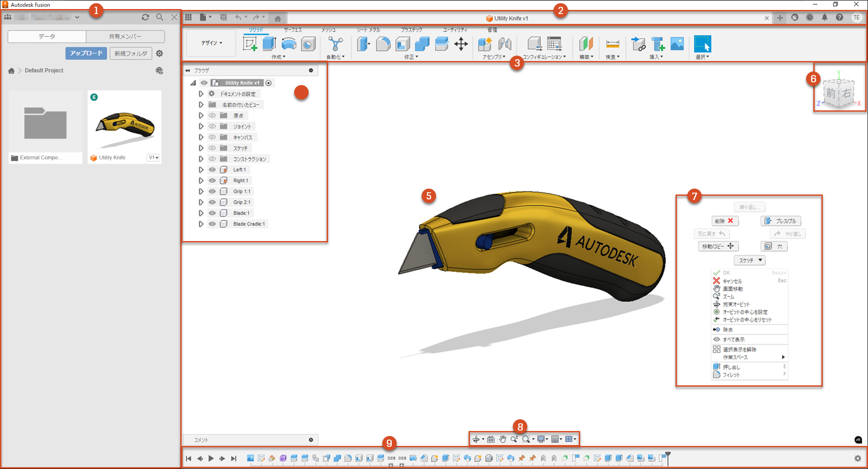Click the Look At tool in navigation bar

click(491, 439)
